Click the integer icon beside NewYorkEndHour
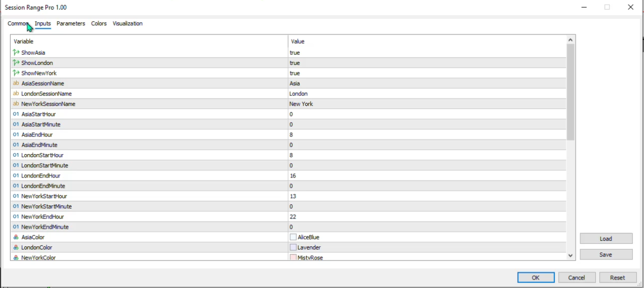 click(x=16, y=217)
